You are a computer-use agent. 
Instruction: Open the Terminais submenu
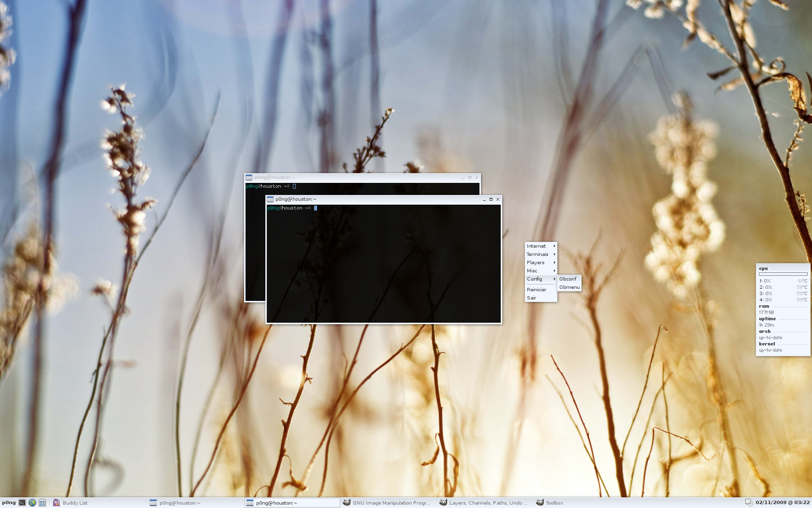[537, 254]
